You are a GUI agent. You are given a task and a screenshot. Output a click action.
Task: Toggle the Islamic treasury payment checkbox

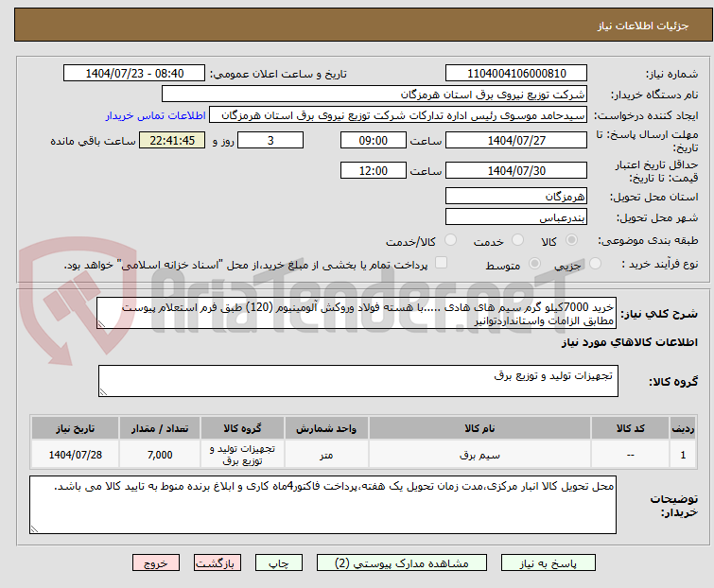(x=440, y=265)
